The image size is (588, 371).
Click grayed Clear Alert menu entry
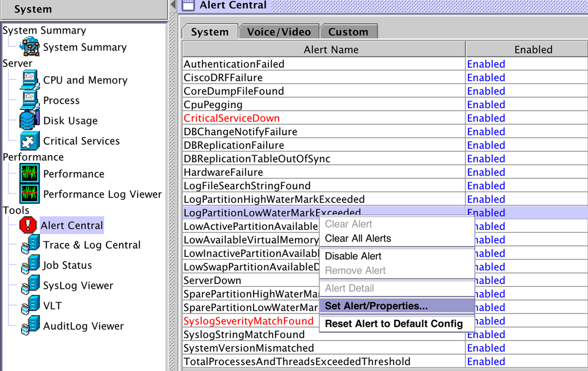pyautogui.click(x=397, y=224)
